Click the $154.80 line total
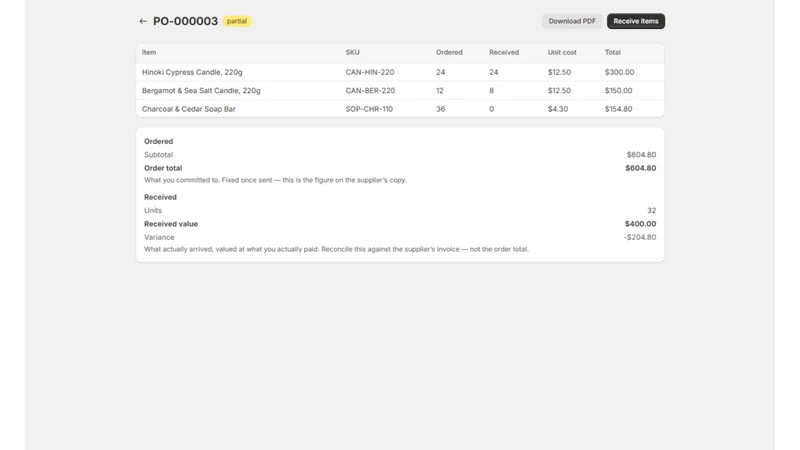This screenshot has height=450, width=800. [618, 109]
